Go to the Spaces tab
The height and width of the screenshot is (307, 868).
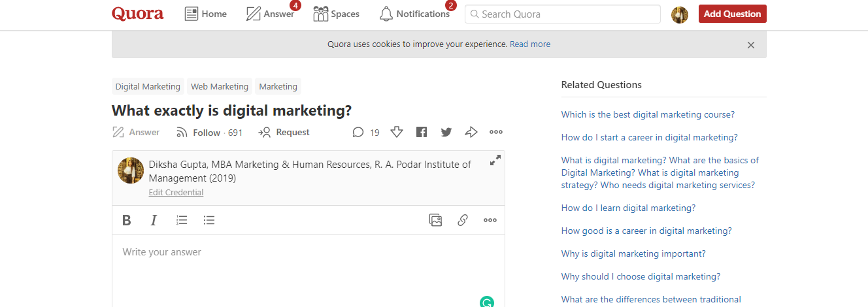(x=336, y=14)
